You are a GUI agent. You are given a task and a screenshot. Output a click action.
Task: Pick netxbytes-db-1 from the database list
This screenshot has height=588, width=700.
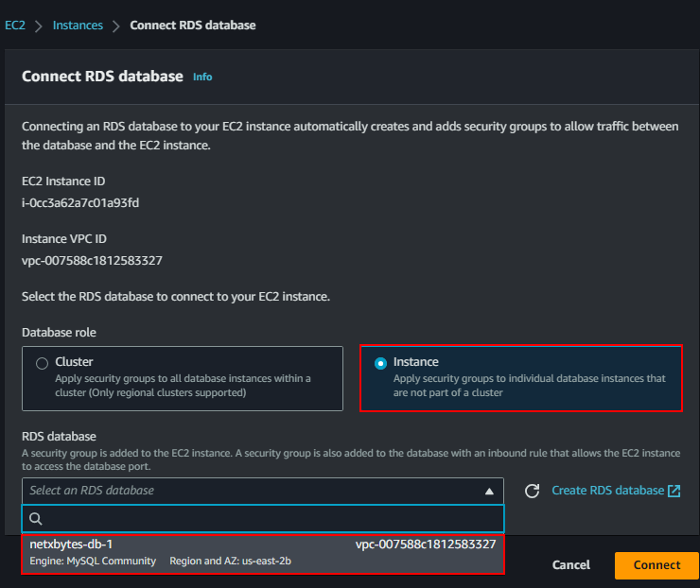click(x=263, y=553)
